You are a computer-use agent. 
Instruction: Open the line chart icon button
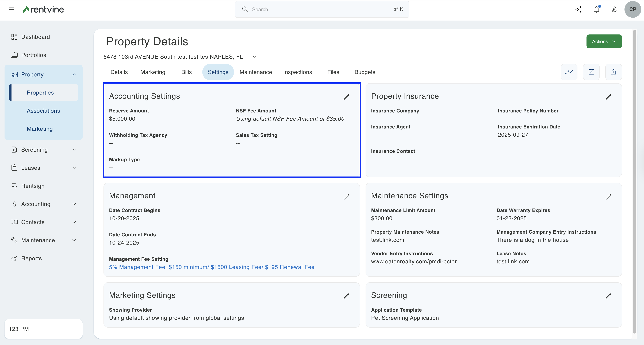569,72
